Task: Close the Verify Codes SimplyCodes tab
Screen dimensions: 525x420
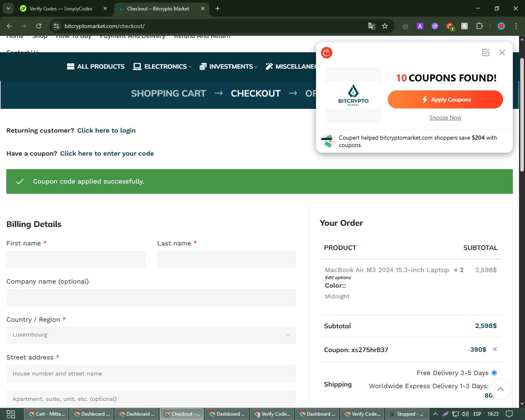Action: (x=105, y=8)
